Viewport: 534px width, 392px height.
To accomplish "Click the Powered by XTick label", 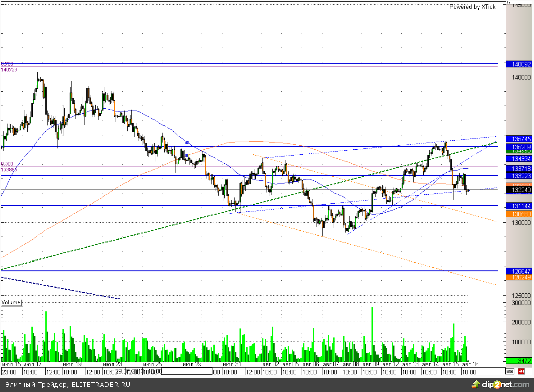I will [472, 7].
